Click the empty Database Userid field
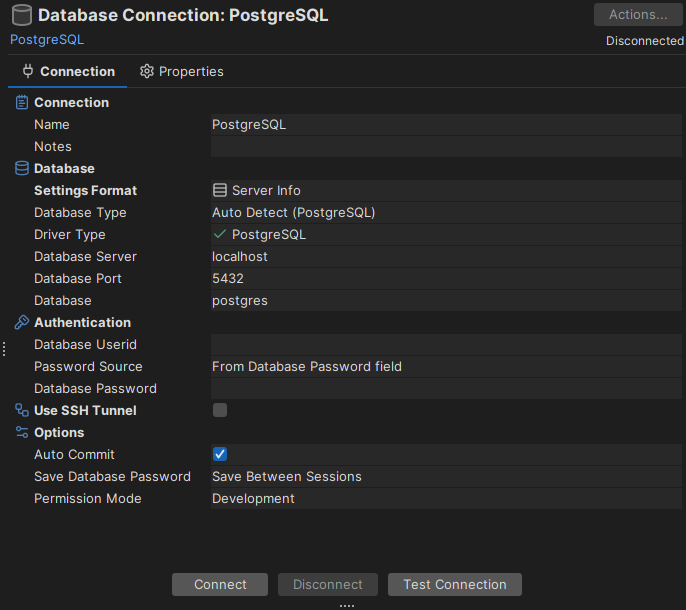Image resolution: width=686 pixels, height=610 pixels. pyautogui.click(x=446, y=345)
